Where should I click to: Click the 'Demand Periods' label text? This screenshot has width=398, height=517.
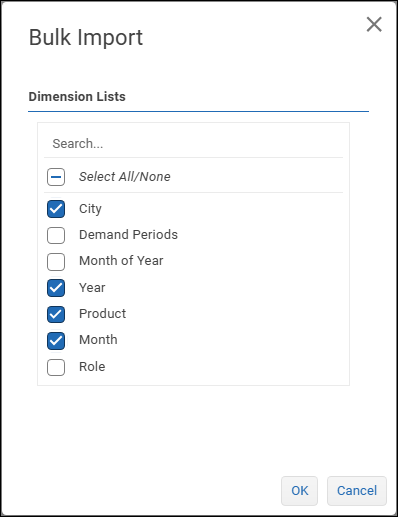(x=128, y=235)
